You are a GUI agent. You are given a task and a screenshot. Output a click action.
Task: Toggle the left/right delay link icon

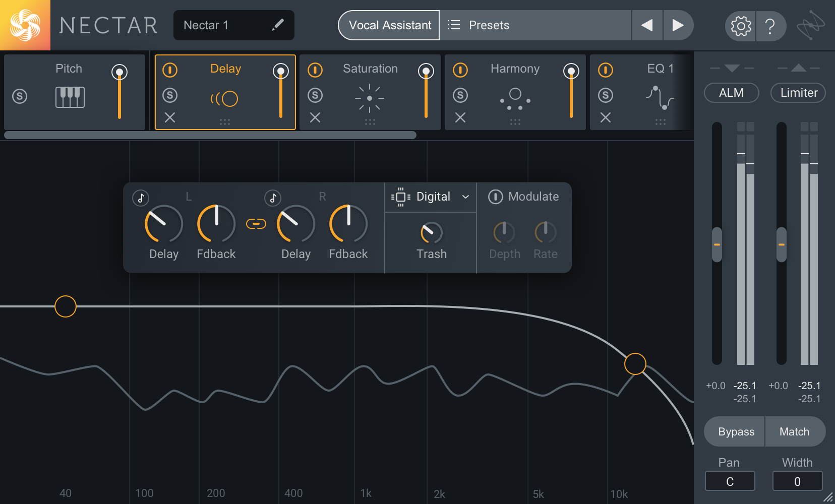tap(256, 224)
